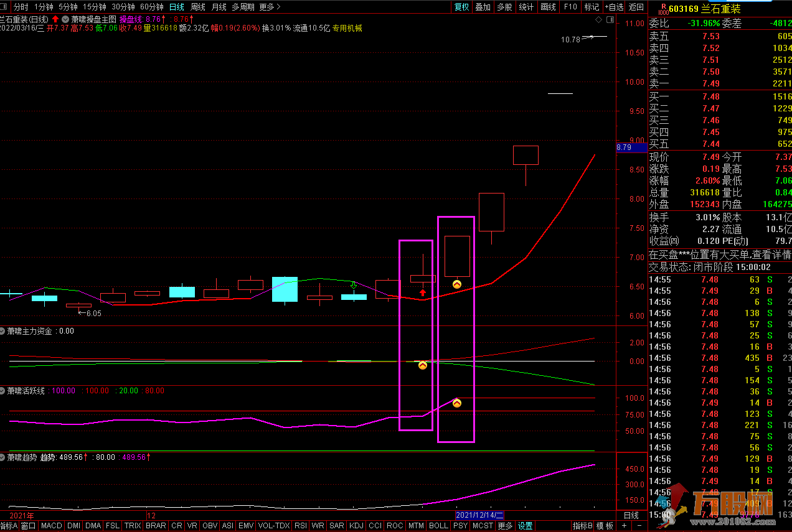Select the 60分钟 period
This screenshot has height=532, width=792.
(152, 7)
